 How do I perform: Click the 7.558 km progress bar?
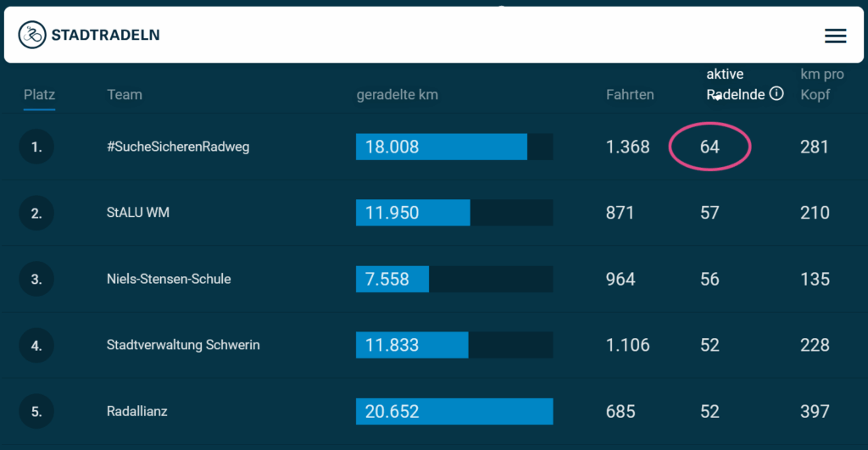coord(454,279)
